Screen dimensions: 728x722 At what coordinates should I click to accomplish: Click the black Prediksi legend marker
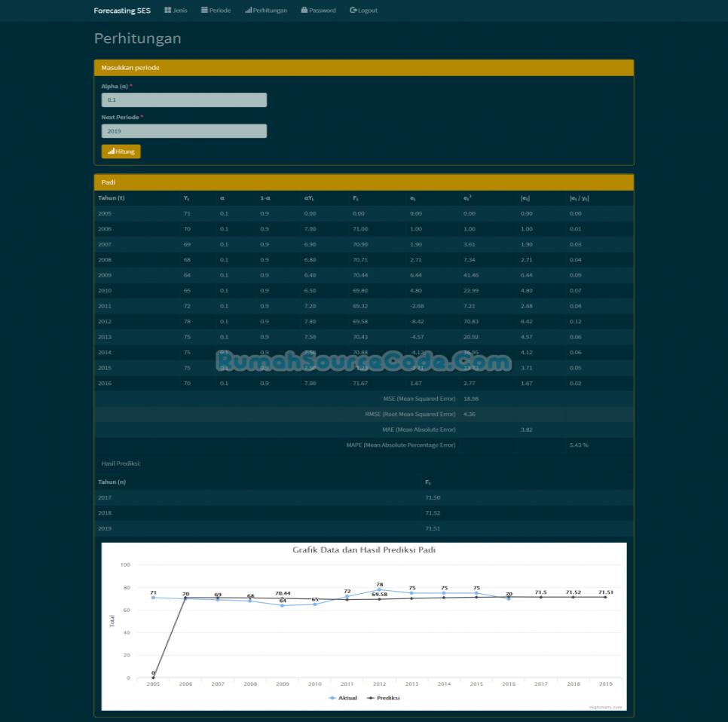(369, 697)
